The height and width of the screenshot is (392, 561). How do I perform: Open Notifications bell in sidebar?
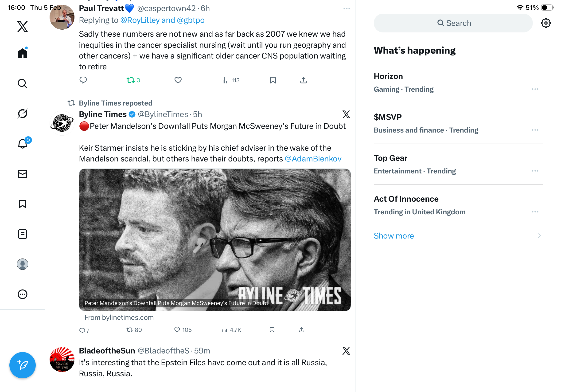tap(23, 144)
